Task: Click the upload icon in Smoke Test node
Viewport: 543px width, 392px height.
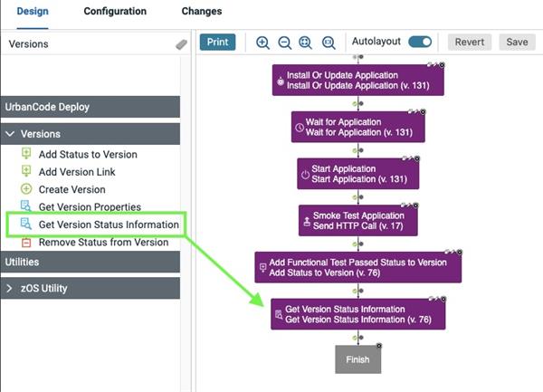Action: point(307,221)
